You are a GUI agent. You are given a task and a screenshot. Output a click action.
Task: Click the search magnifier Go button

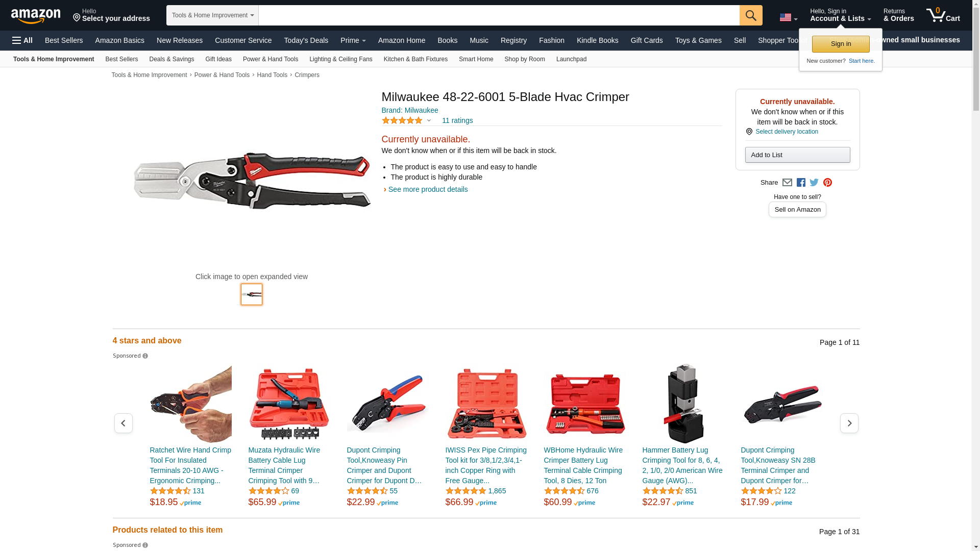[751, 15]
